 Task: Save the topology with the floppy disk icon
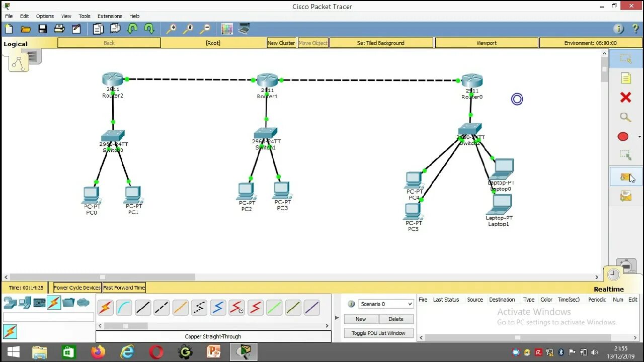coord(43,29)
